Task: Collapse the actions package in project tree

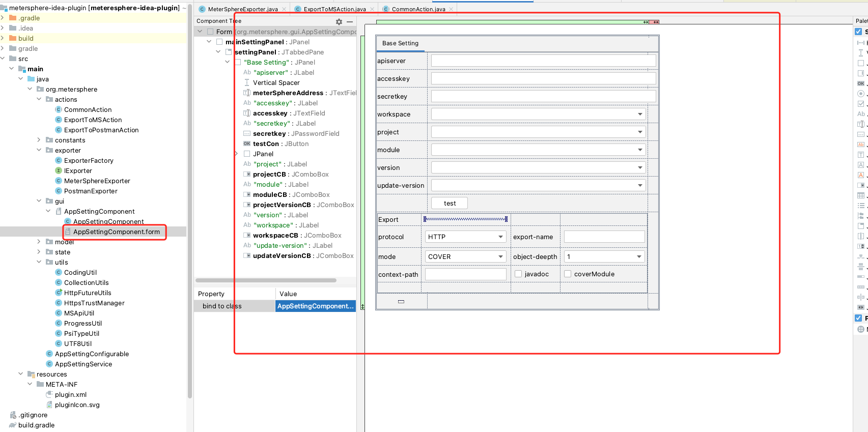Action: [39, 99]
